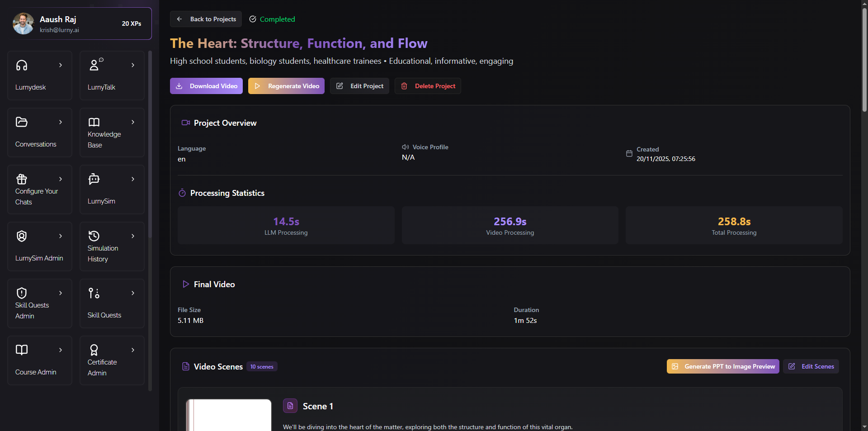
Task: Click the Certificate Admin ribbon icon
Action: [94, 350]
